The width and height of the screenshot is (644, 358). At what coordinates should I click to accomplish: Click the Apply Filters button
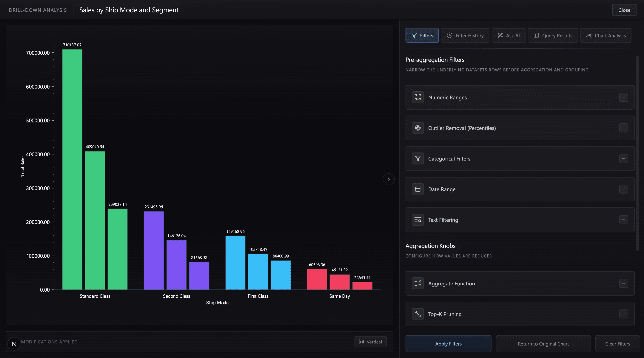448,344
